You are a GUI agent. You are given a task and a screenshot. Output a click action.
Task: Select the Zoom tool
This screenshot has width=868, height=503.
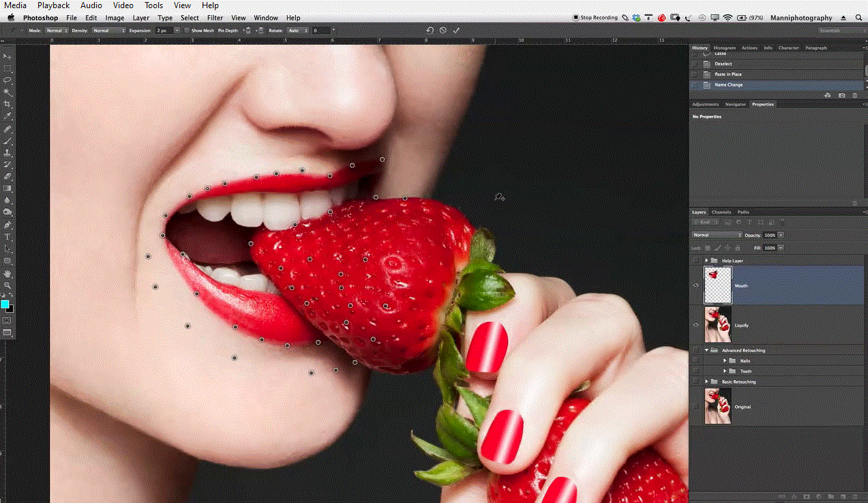(x=8, y=285)
